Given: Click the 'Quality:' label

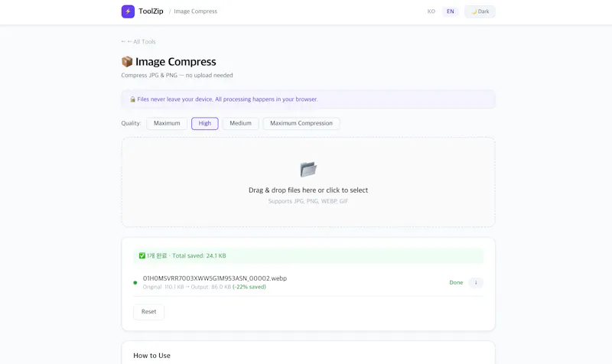Looking at the screenshot, I should tap(131, 123).
